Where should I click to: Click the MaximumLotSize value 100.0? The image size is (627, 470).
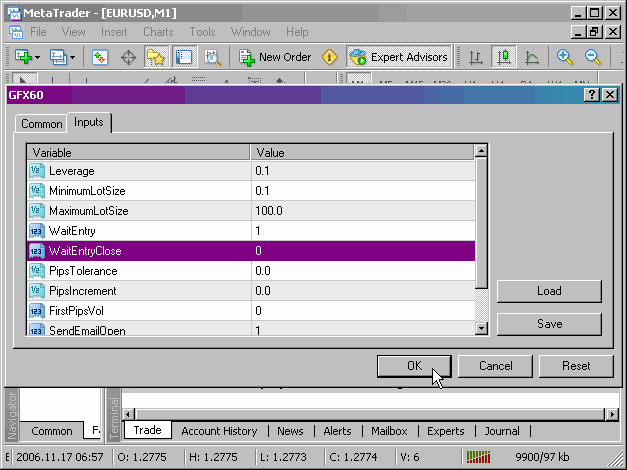point(269,211)
